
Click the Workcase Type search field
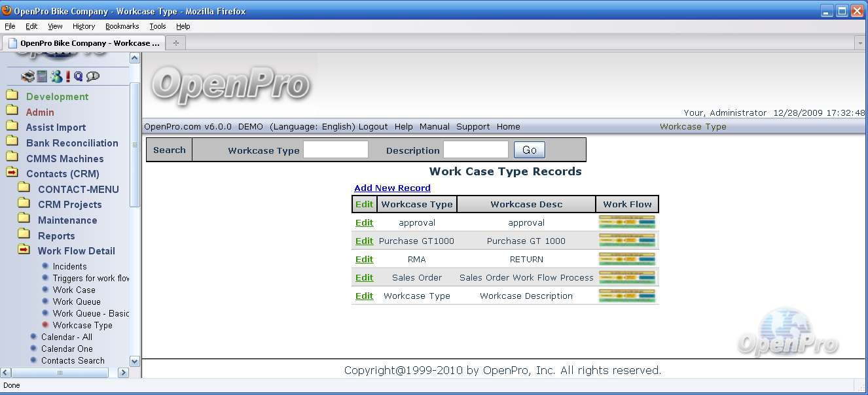[x=336, y=150]
